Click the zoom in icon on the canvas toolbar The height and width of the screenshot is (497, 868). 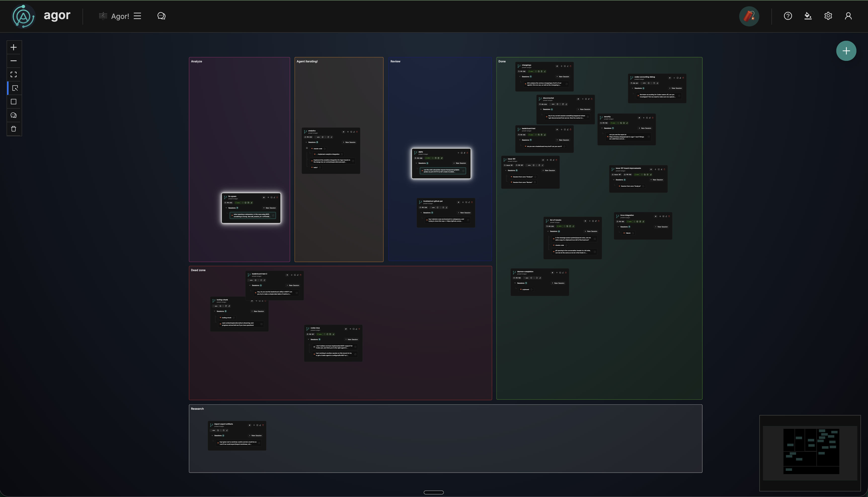click(14, 47)
